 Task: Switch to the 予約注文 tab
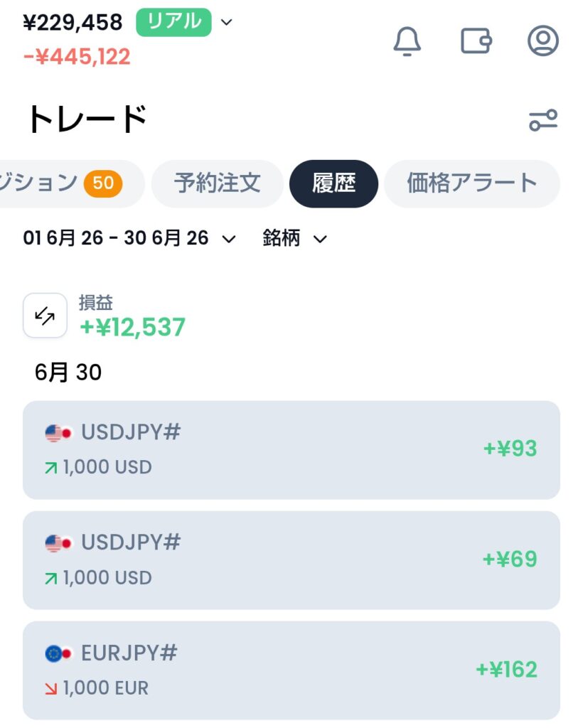click(218, 183)
